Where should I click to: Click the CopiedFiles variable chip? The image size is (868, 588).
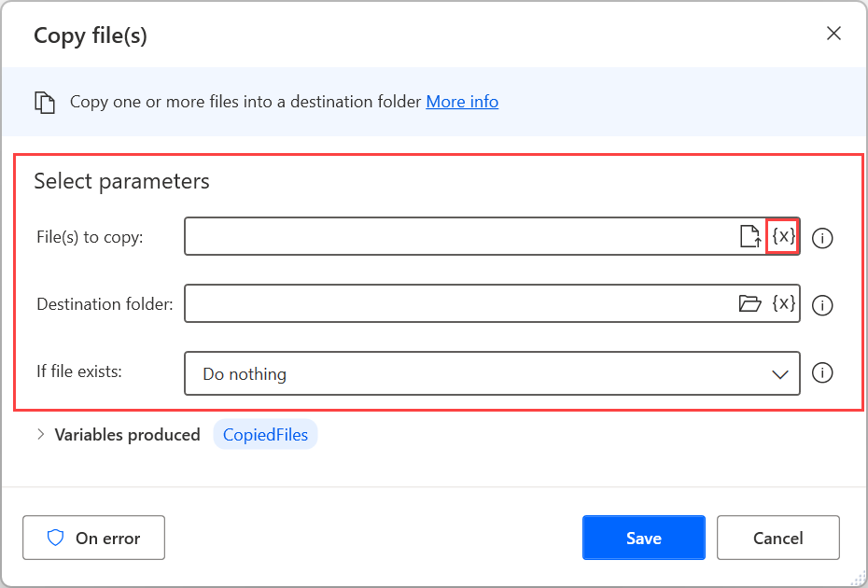(x=265, y=434)
